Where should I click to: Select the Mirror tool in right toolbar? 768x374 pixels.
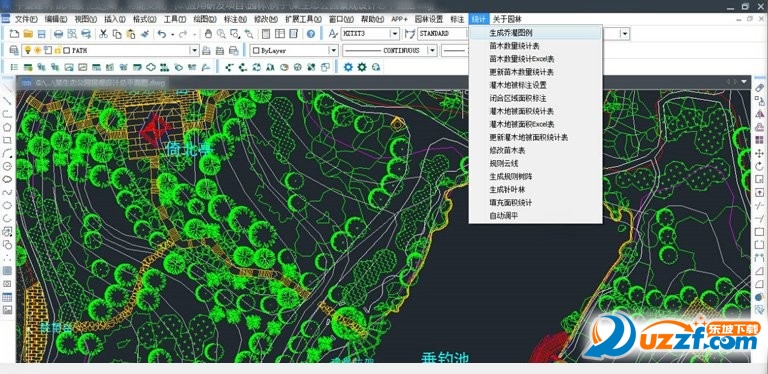[x=760, y=114]
